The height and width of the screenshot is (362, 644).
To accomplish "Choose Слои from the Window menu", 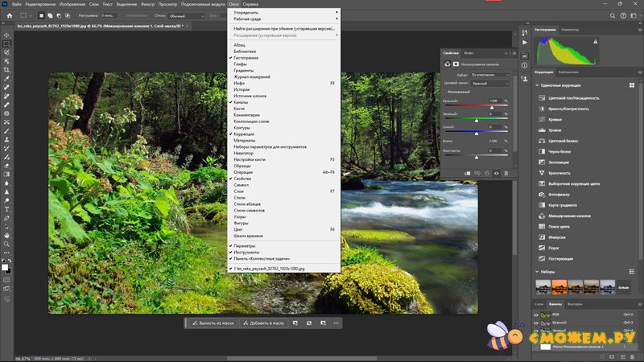I will (x=237, y=191).
